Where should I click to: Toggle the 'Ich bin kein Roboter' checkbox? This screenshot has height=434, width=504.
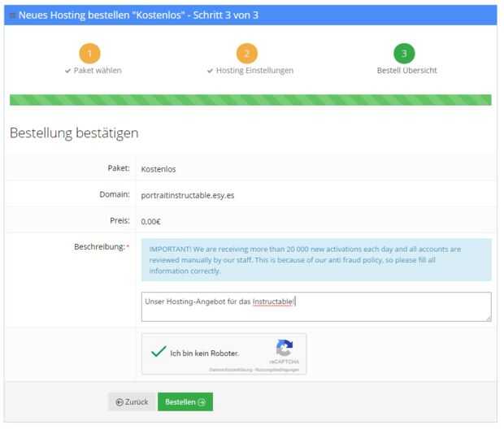(159, 352)
